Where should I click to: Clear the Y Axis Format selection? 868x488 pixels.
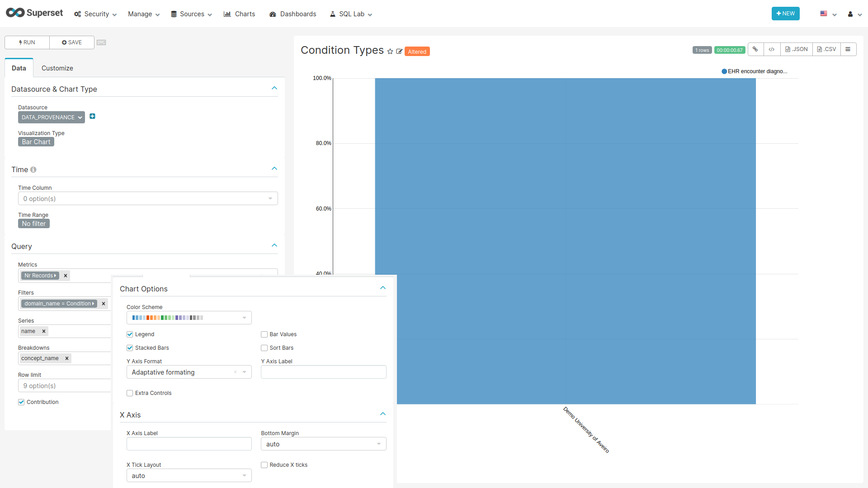(x=235, y=372)
